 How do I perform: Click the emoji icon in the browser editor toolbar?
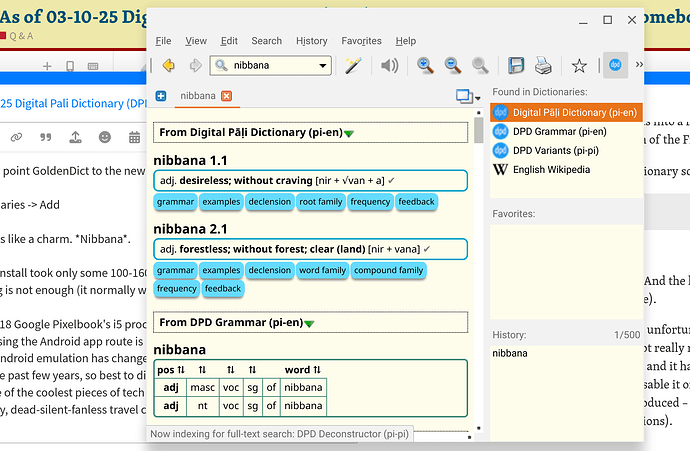click(x=105, y=137)
